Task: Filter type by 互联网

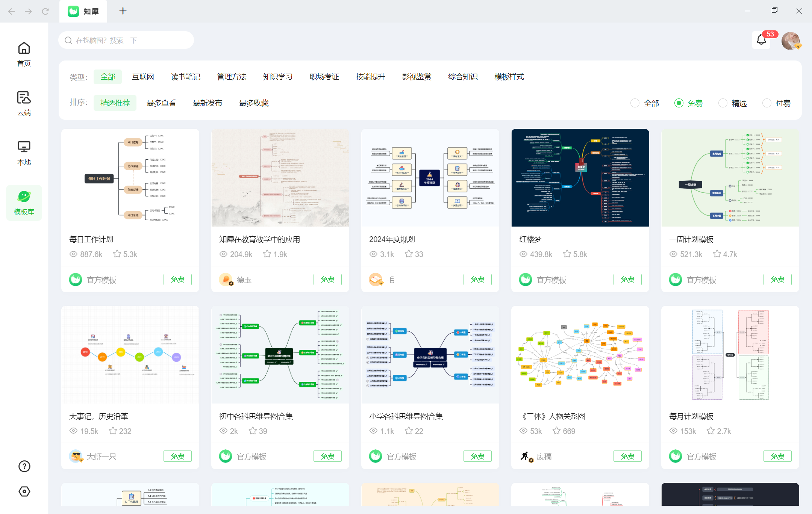Action: coord(143,77)
